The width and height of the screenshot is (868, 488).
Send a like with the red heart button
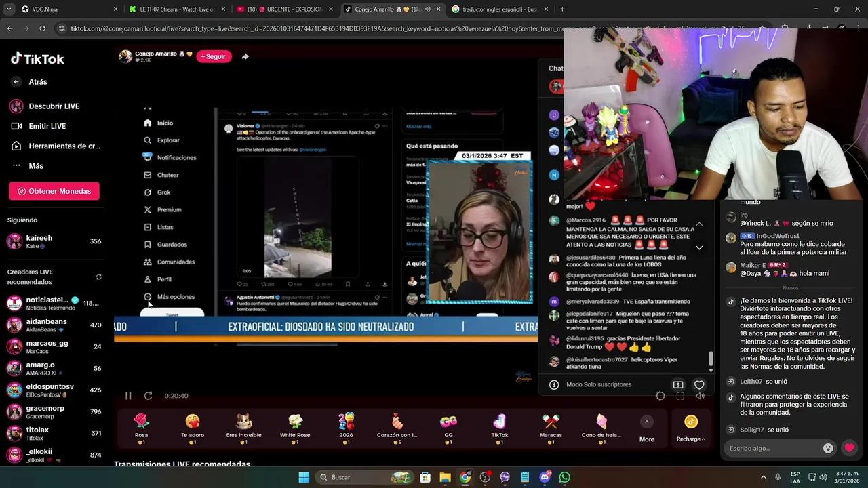coord(850,448)
